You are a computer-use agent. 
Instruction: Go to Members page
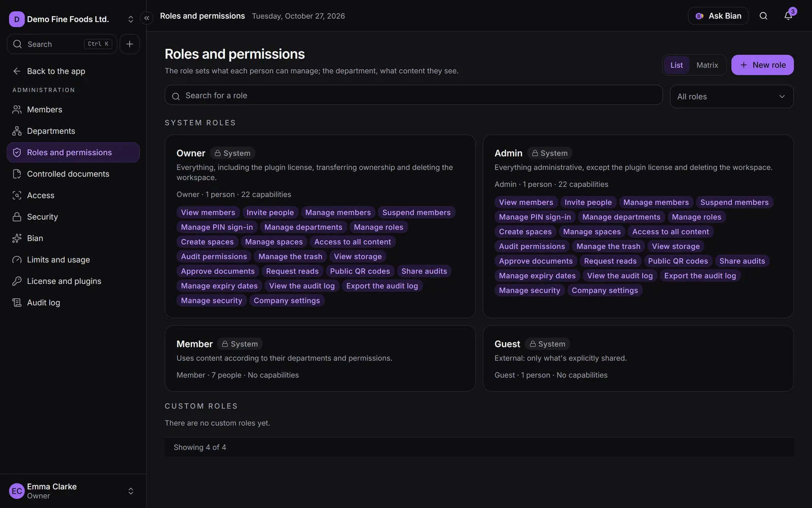[x=73, y=110]
